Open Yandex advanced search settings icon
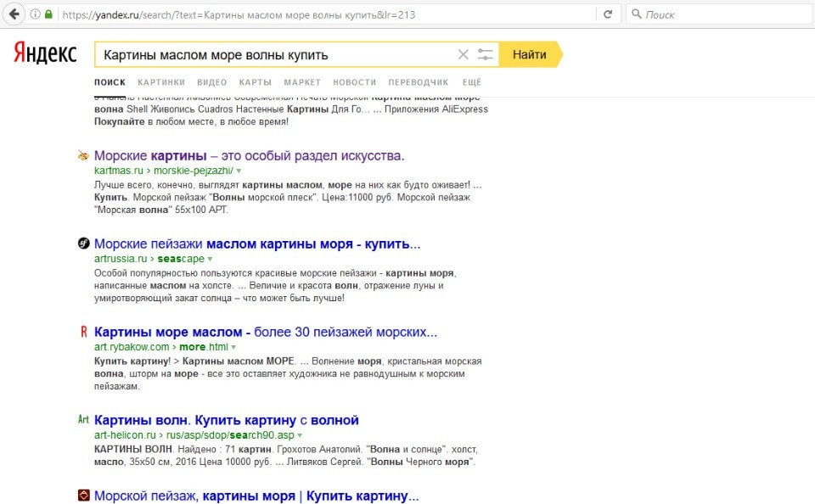815x504 pixels. click(x=485, y=54)
